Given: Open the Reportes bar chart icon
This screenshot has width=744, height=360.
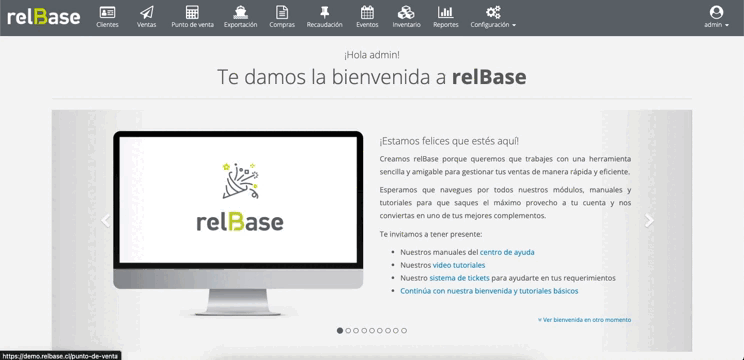Looking at the screenshot, I should (x=446, y=12).
